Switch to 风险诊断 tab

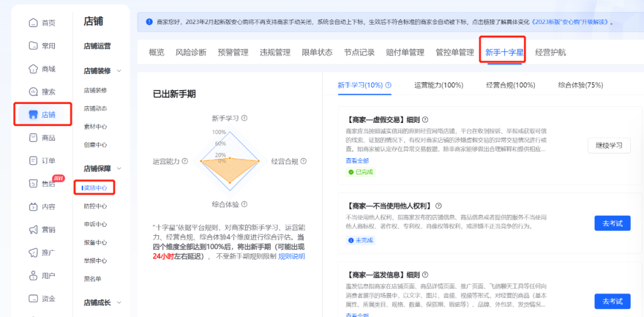[x=191, y=52]
